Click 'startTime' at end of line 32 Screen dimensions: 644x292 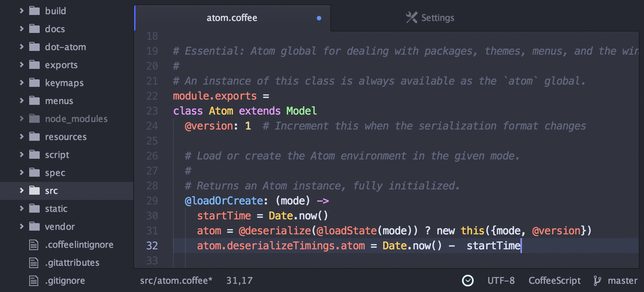click(x=493, y=246)
